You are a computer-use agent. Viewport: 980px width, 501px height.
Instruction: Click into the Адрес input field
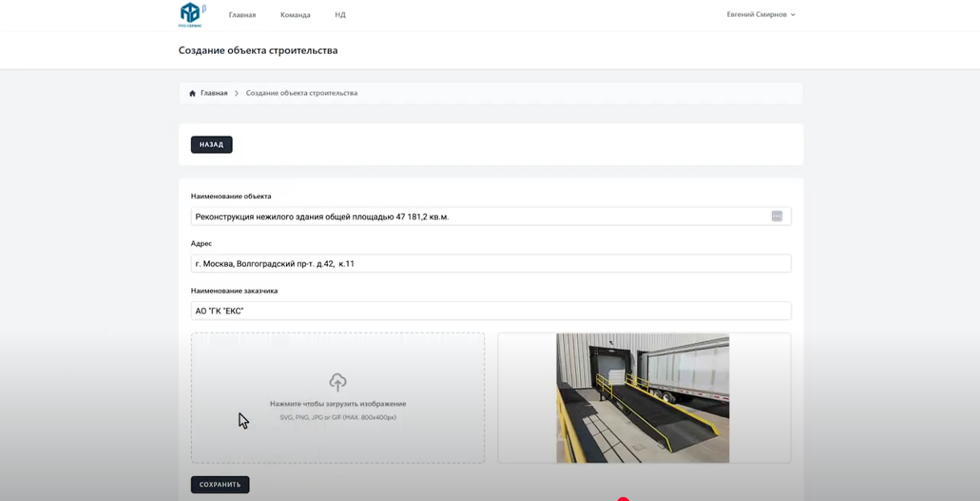click(491, 263)
